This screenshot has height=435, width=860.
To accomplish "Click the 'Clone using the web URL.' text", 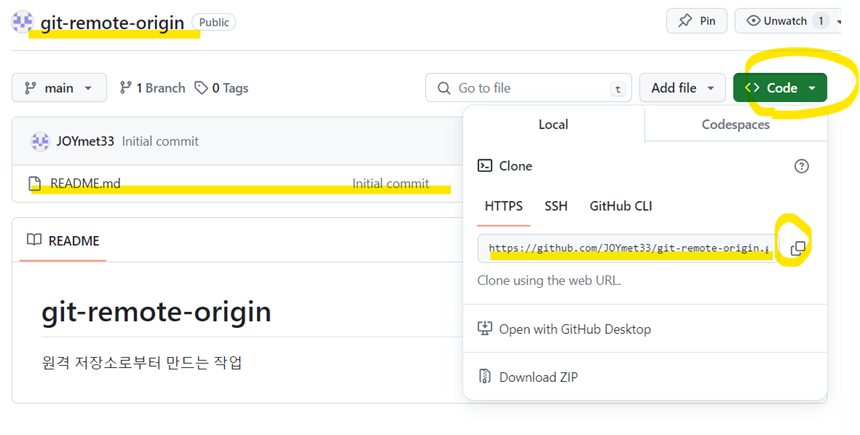I will click(549, 280).
